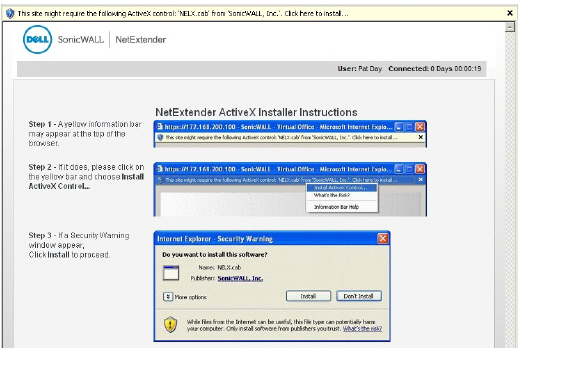Click the Name: NELX.cab text
This screenshot has height=369, width=576.
click(x=220, y=268)
